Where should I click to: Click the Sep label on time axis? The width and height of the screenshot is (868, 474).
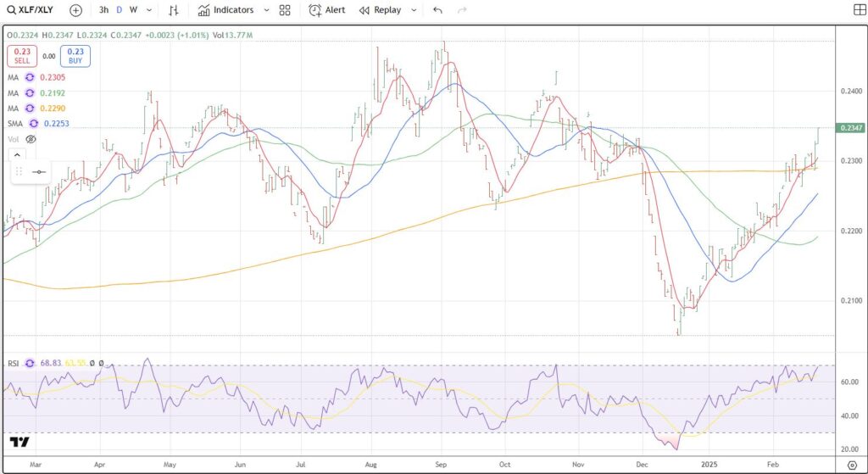441,464
